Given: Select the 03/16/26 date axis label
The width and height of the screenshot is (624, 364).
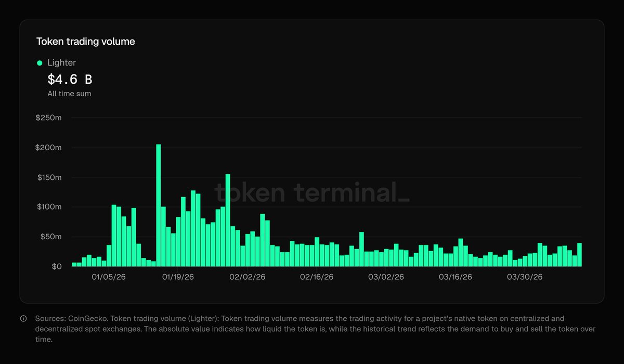Looking at the screenshot, I should (x=456, y=277).
